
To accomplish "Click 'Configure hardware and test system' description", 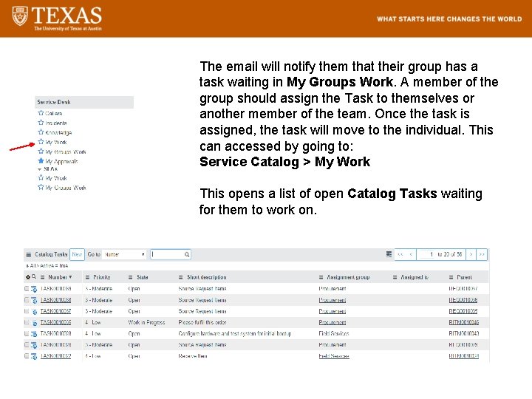I will point(234,333).
